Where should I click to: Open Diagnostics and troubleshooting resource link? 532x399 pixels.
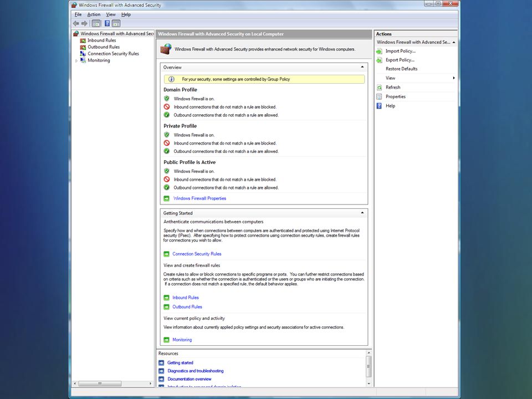click(196, 371)
